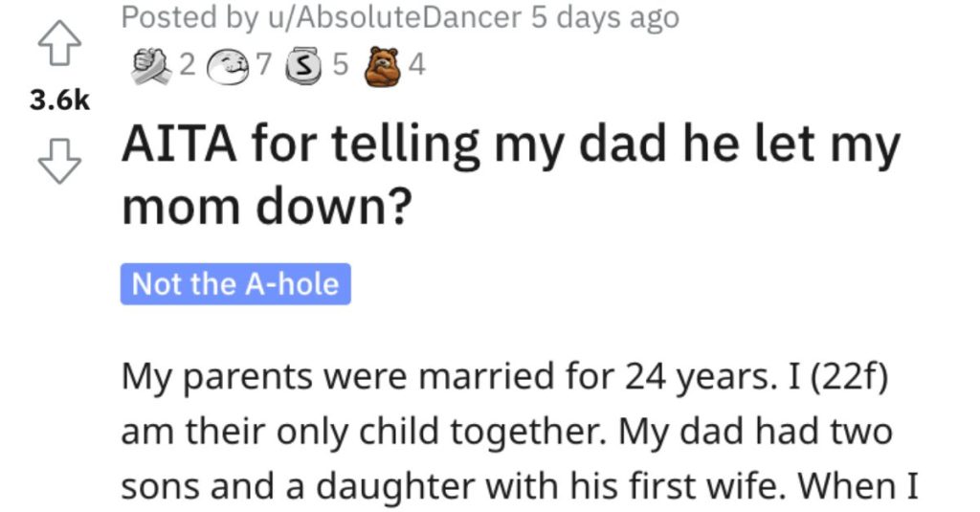The width and height of the screenshot is (980, 512).
Task: Click the Silver award medal icon
Action: [x=304, y=66]
